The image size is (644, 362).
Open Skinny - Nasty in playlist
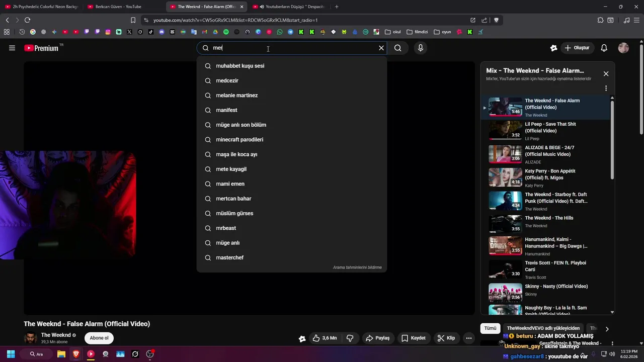tap(545, 293)
